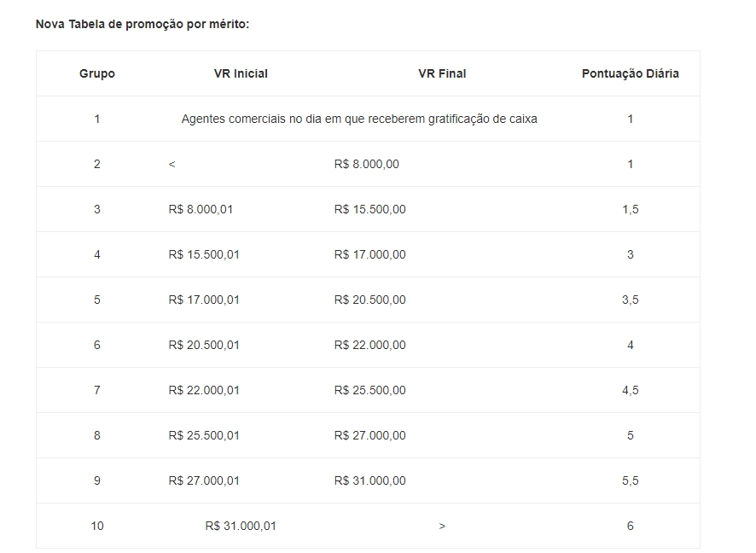The width and height of the screenshot is (756, 553).
Task: Click the R$ 17.000,01 cell
Action: coord(204,300)
